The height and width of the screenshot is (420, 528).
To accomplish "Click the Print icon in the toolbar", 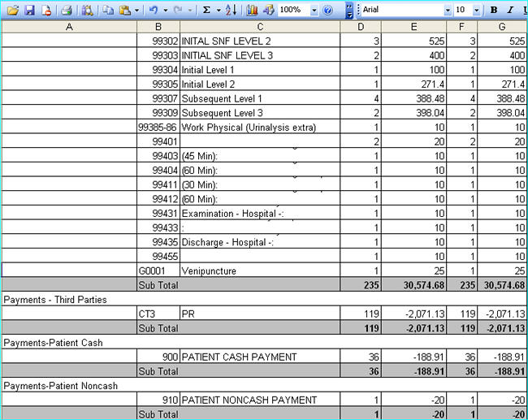I will 67,10.
